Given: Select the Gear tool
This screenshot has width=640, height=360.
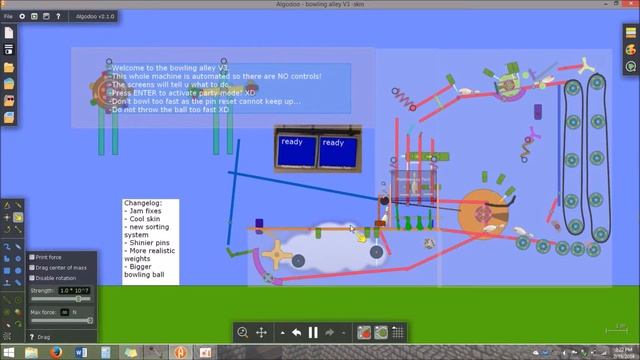Looking at the screenshot, I should (18, 259).
